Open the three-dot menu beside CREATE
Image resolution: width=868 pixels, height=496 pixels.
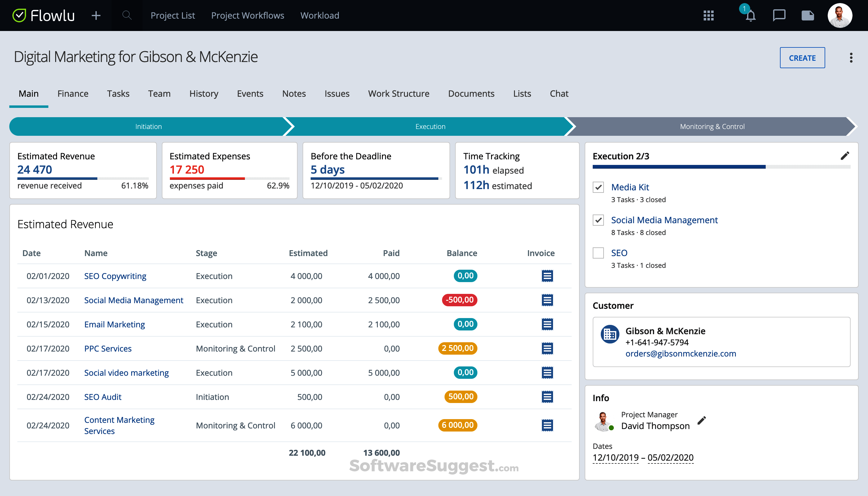(x=851, y=58)
